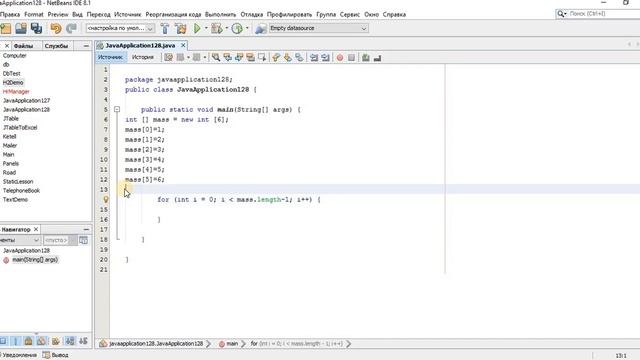Jump to last edit location icon
640x360 pixels.
coord(168,58)
